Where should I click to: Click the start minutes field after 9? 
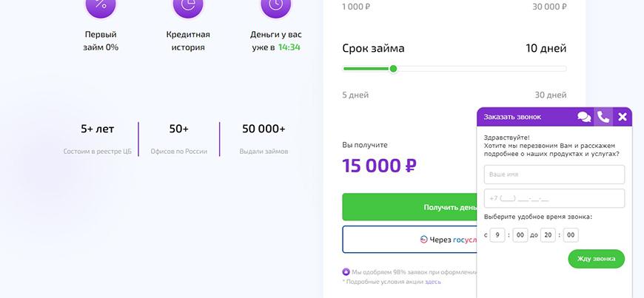[520, 235]
